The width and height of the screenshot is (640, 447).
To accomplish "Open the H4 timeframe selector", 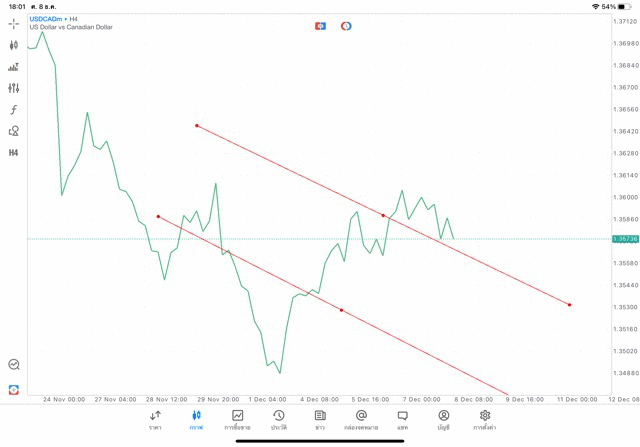I will click(x=13, y=153).
